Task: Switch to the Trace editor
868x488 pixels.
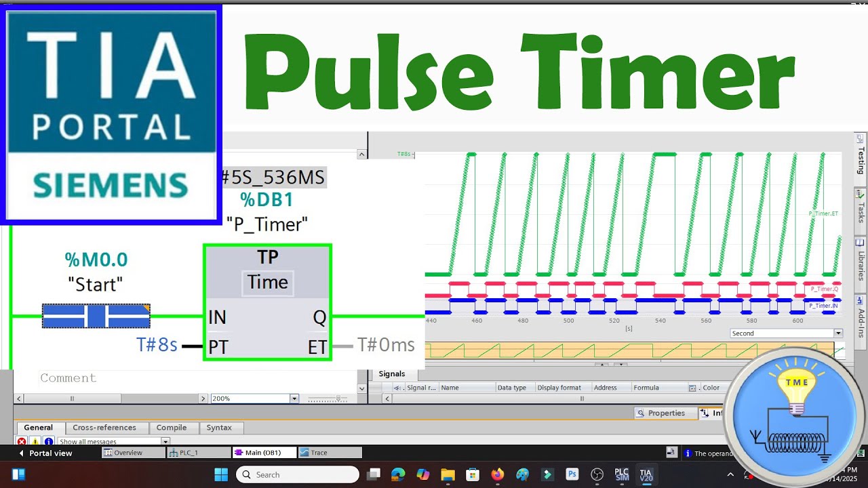Action: pos(330,453)
